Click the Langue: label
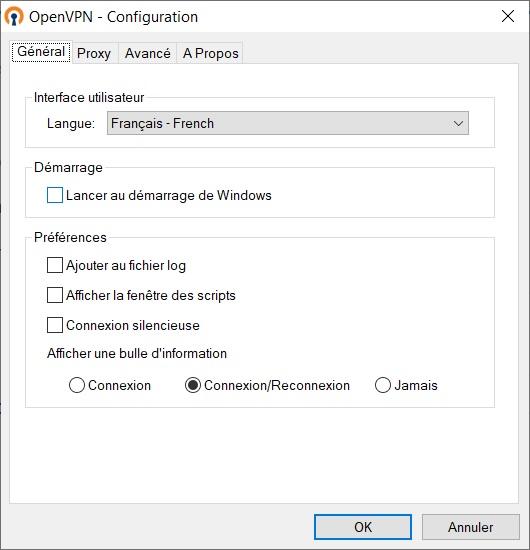 pos(71,123)
